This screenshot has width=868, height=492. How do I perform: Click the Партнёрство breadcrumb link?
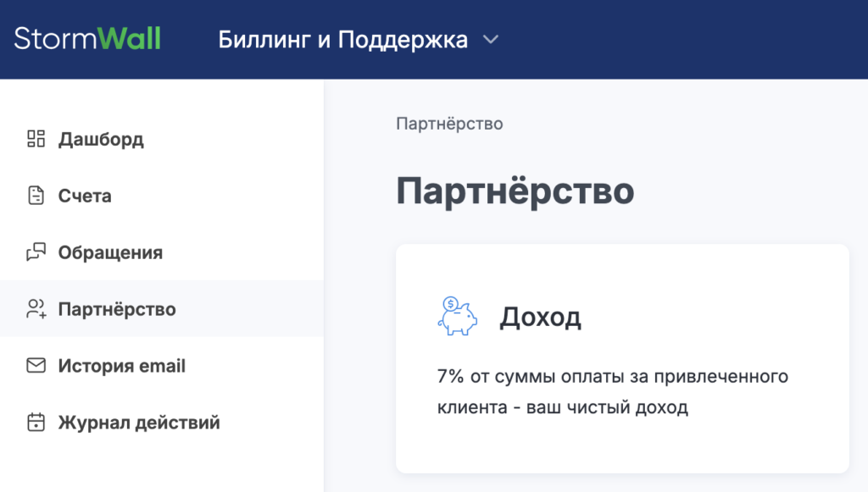point(449,124)
